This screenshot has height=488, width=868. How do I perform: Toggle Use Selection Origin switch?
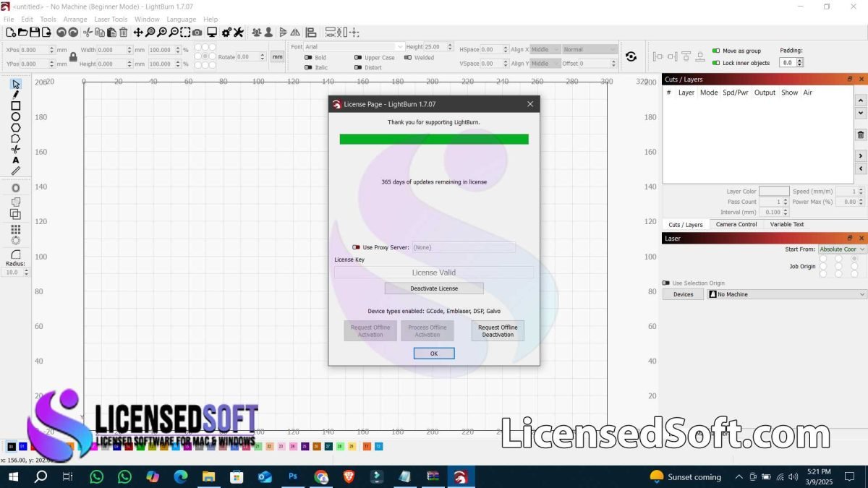click(666, 283)
